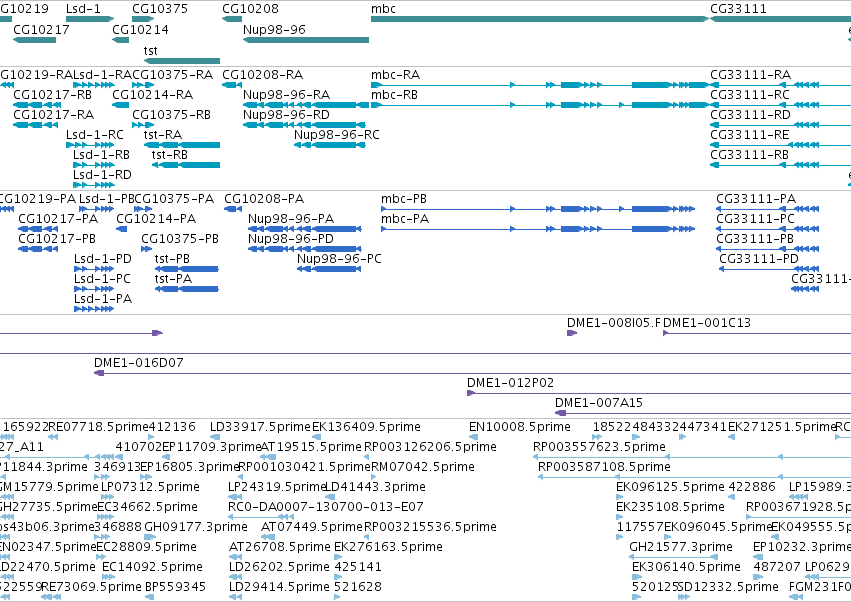
Task: Select the Lsd-1 gene arrow
Action: 90,19
